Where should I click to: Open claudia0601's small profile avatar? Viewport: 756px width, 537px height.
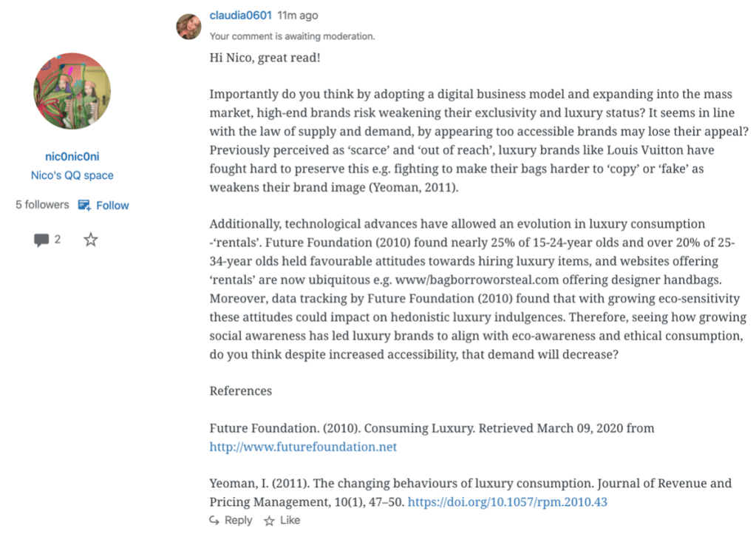click(188, 26)
